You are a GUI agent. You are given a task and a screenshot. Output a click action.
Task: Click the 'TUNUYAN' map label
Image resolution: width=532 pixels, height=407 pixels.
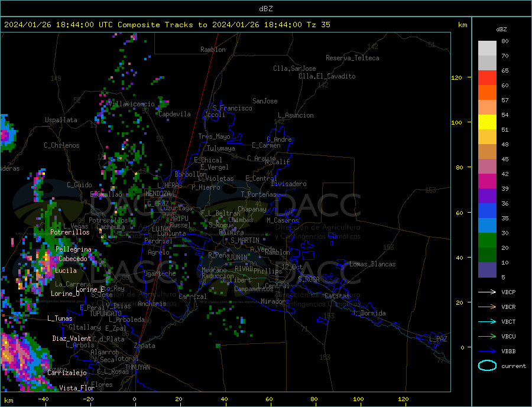[137, 367]
